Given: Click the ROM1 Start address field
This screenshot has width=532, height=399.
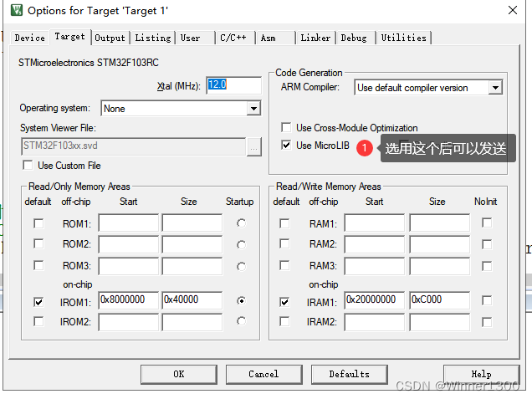Looking at the screenshot, I should coord(129,223).
